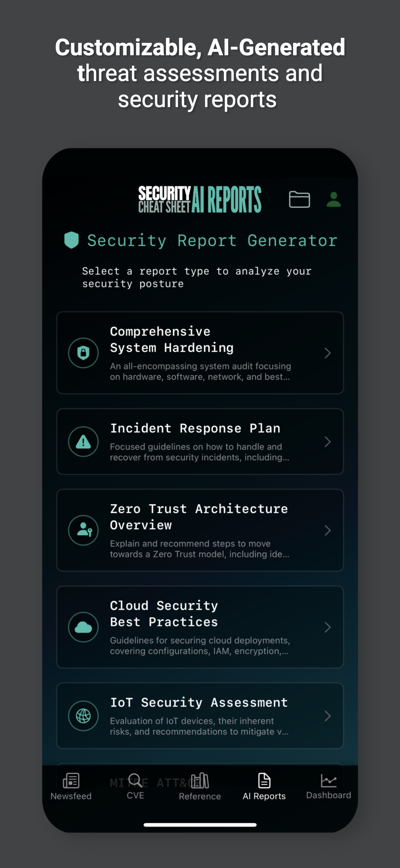Open the user profile icon
The width and height of the screenshot is (400, 868).
(334, 199)
